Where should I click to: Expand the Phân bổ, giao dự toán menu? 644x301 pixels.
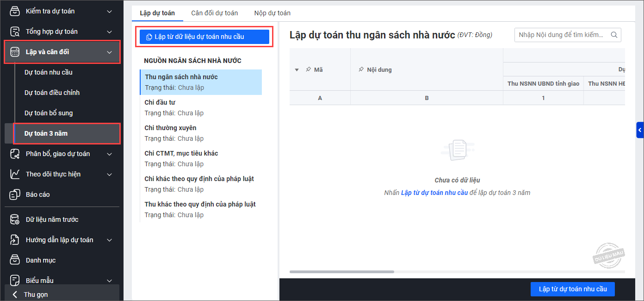110,154
